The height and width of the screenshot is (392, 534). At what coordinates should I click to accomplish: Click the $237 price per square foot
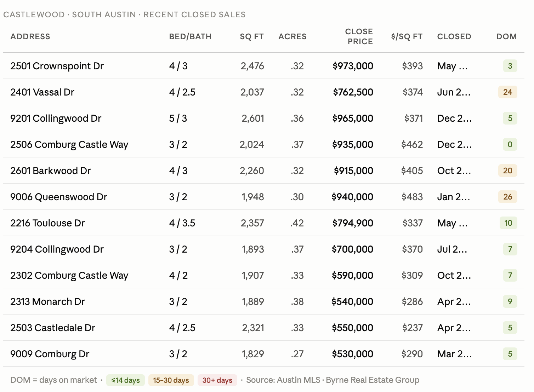point(413,328)
